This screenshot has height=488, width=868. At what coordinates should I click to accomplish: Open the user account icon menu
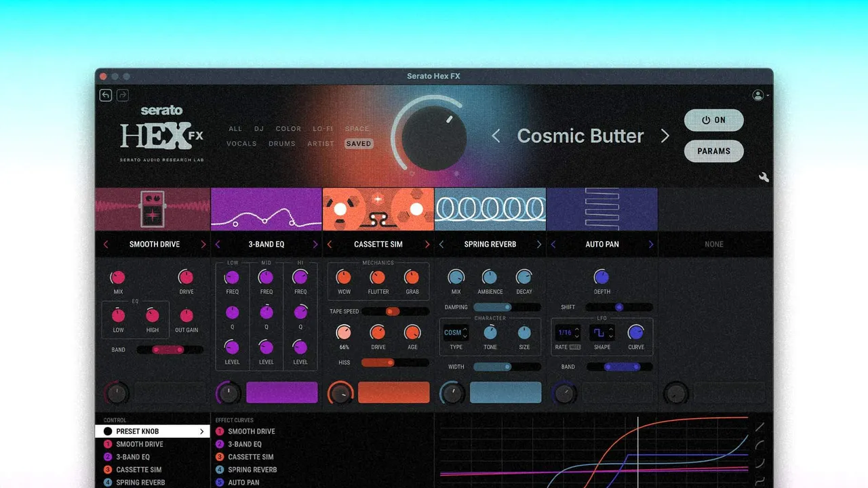pos(758,96)
